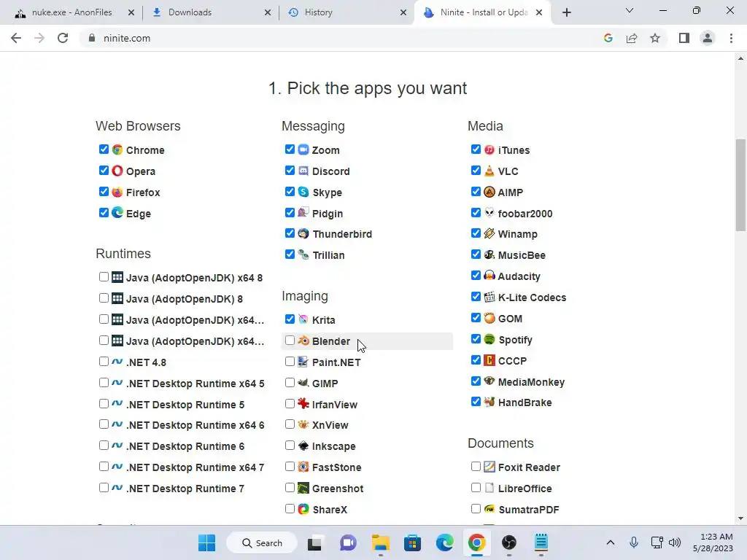Click the MusicBee label
Screen dimensions: 747x560
(522, 255)
